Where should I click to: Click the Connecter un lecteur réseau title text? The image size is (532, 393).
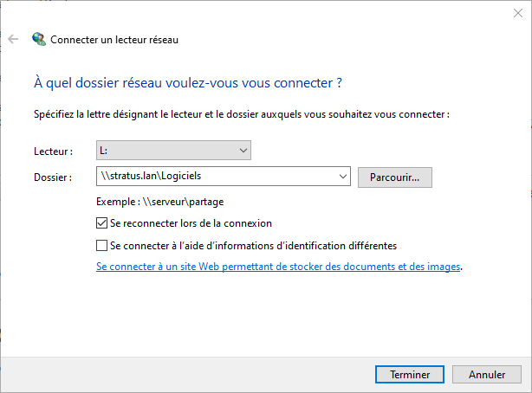tap(115, 39)
